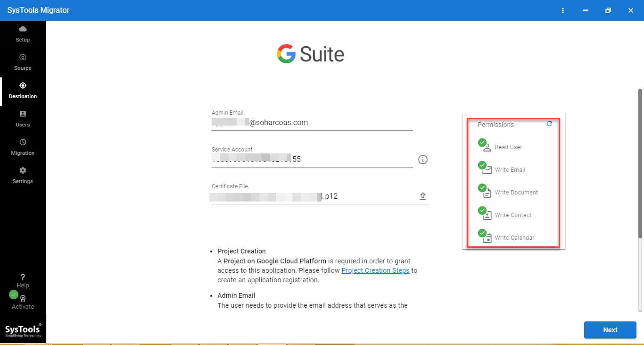Viewport: 644px width, 345px height.
Task: Click the SysTools Migrator window title
Action: (x=38, y=10)
